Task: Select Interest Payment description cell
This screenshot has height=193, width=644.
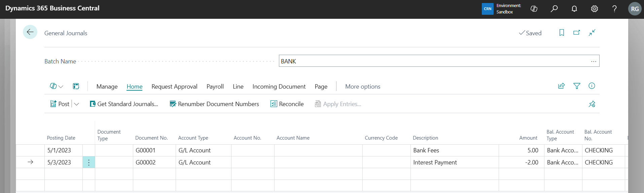Action: tap(455, 162)
